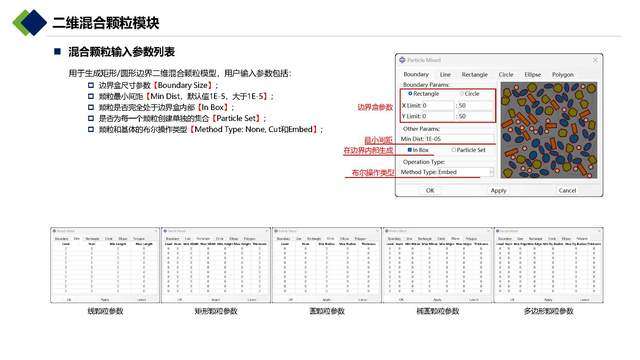Screen dimensions: 640x360
Task: Click Apply in the 椭圆颗粒参数 dialog
Action: pos(438,300)
